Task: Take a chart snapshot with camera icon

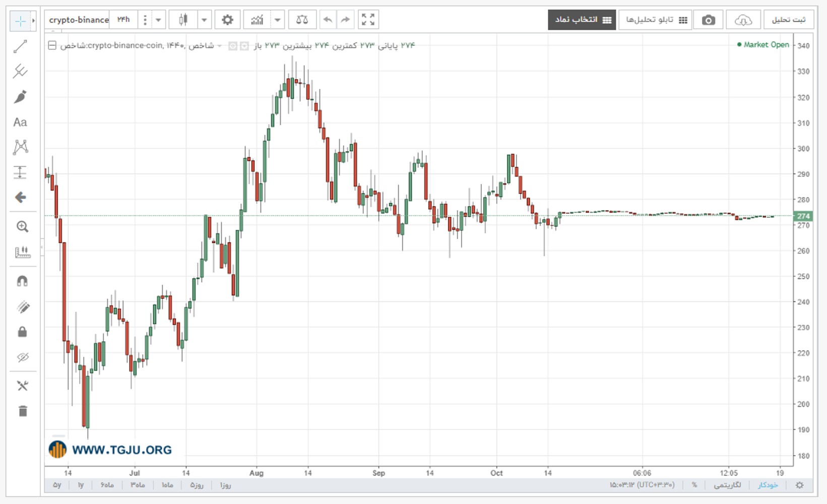Action: (x=709, y=20)
